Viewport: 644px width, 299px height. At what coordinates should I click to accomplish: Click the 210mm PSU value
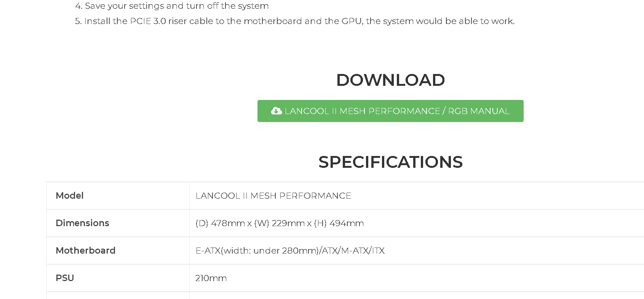pyautogui.click(x=211, y=278)
